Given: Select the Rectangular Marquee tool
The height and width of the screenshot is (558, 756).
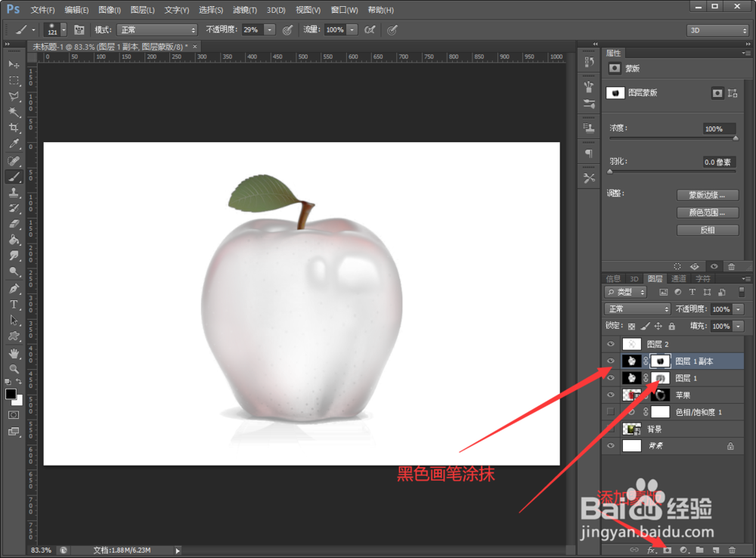Looking at the screenshot, I should coord(14,81).
